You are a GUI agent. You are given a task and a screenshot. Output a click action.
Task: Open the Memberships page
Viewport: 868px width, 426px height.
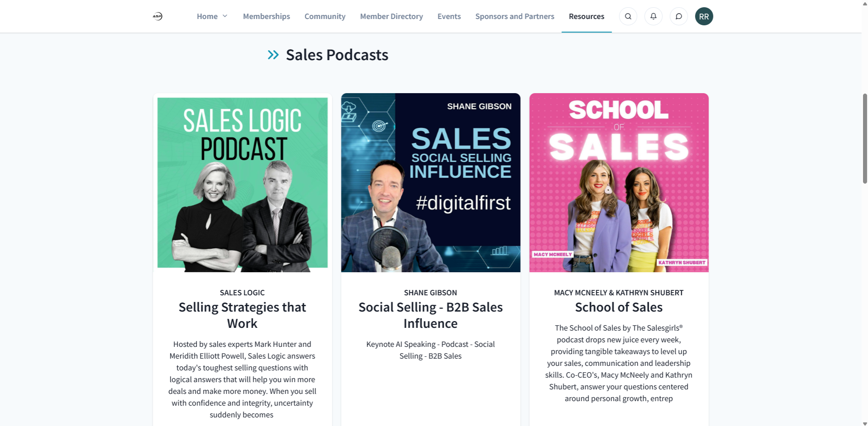pyautogui.click(x=266, y=16)
